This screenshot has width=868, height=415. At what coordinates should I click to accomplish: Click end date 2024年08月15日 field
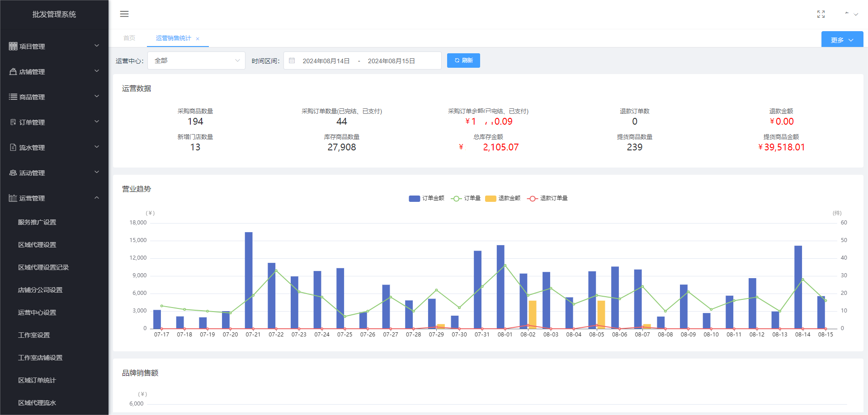[392, 61]
